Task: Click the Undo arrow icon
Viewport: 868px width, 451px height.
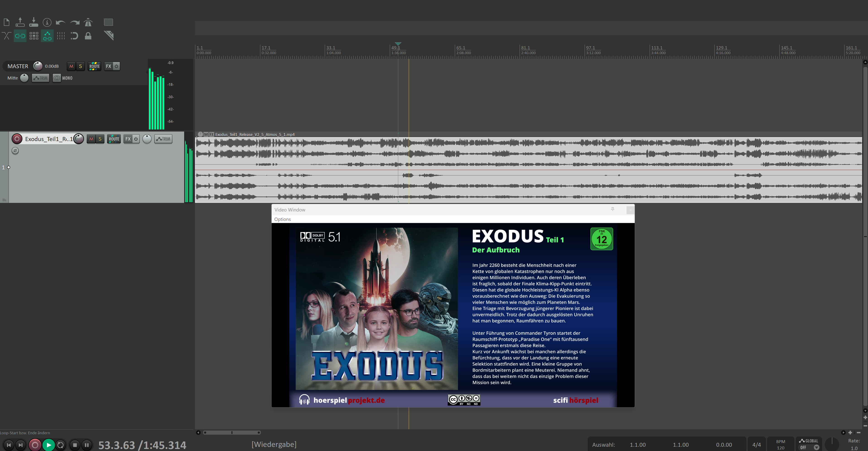Action: (x=61, y=23)
